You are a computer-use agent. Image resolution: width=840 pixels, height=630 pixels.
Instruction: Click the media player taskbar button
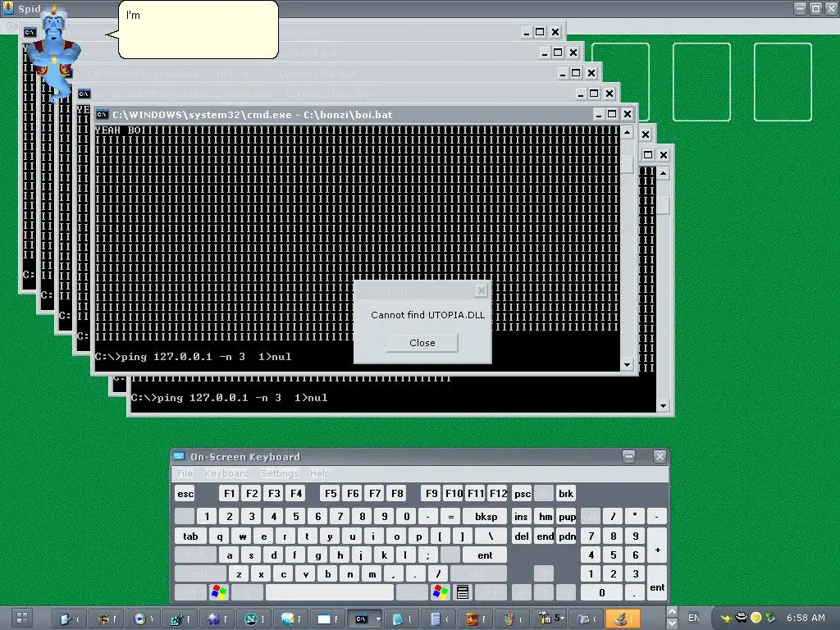point(144,619)
